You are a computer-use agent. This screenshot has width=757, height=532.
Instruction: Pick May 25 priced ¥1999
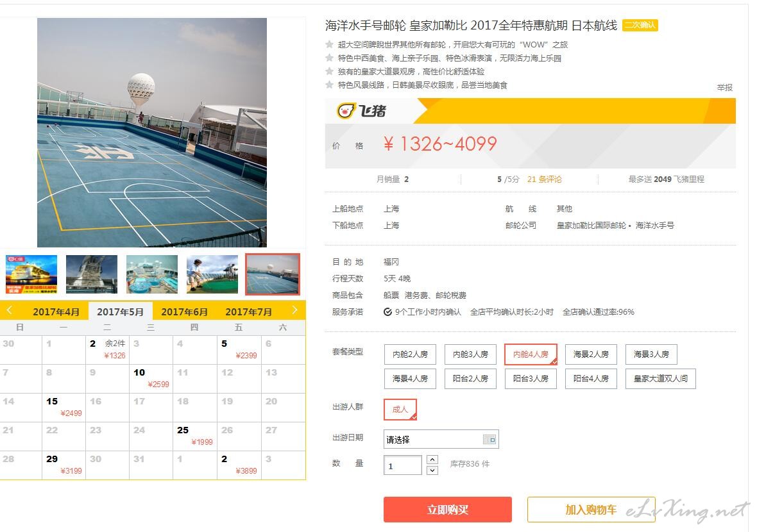[x=195, y=436]
